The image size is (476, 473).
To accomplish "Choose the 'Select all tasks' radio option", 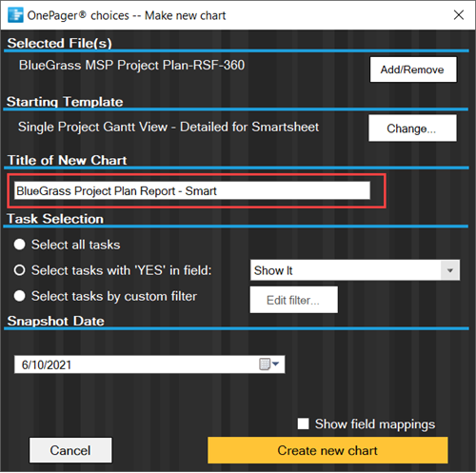I will pos(19,245).
